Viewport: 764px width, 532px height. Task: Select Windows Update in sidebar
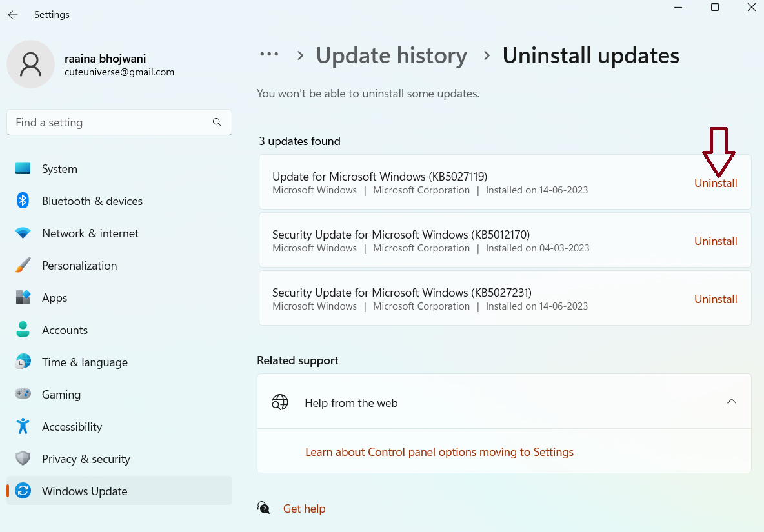click(x=85, y=491)
